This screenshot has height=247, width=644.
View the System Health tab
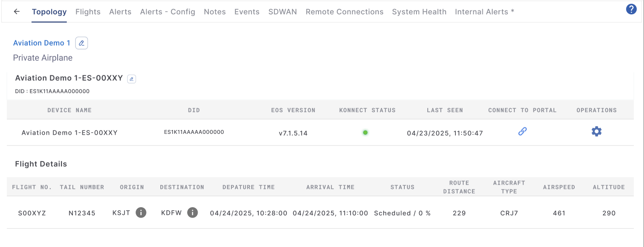pyautogui.click(x=419, y=12)
